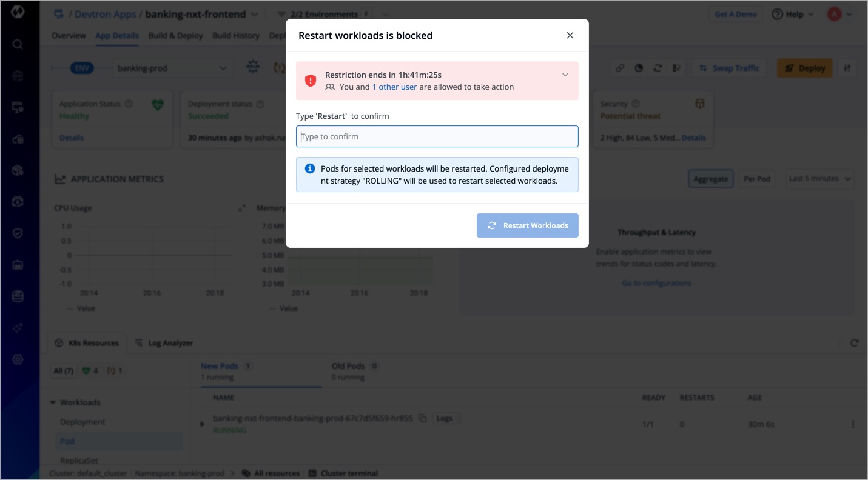Click the copy link icon in toolbar
The width and height of the screenshot is (868, 480).
click(620, 68)
